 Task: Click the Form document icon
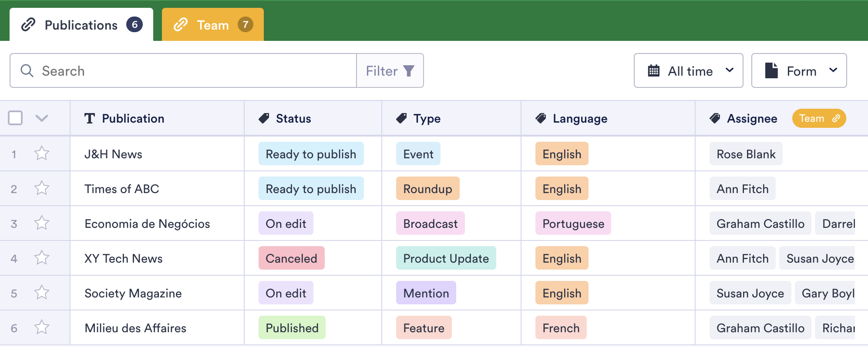point(771,71)
